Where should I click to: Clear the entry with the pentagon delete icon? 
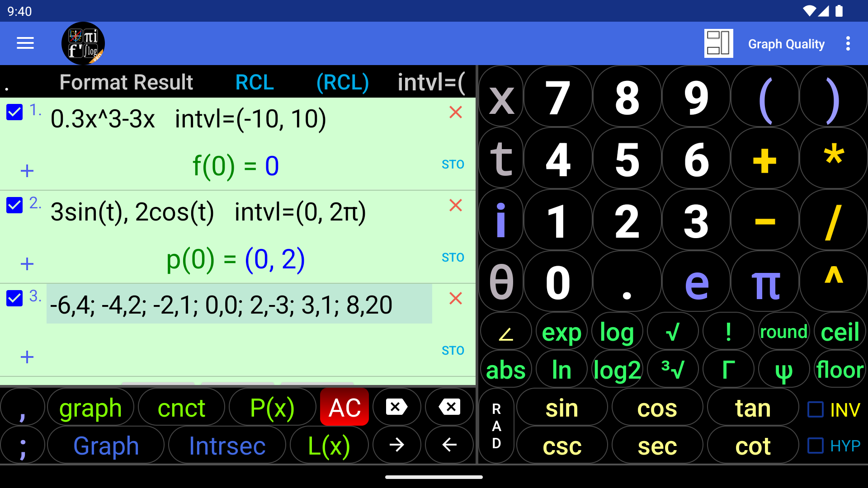[x=396, y=407]
